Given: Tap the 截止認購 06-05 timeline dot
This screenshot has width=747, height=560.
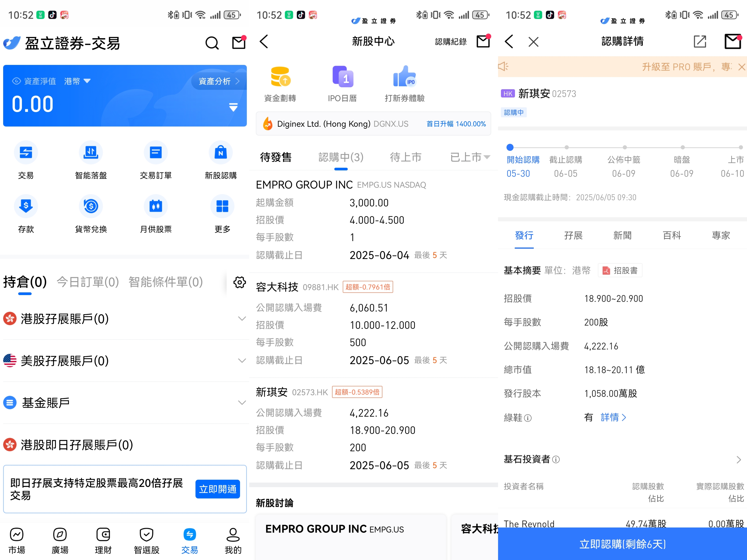Looking at the screenshot, I should pyautogui.click(x=567, y=147).
